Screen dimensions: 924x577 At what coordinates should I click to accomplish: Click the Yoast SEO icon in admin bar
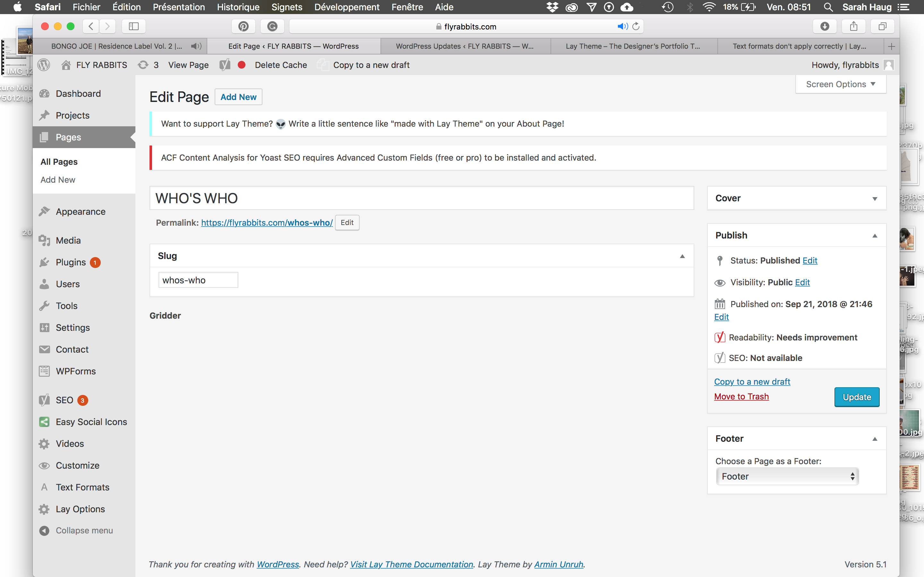225,65
